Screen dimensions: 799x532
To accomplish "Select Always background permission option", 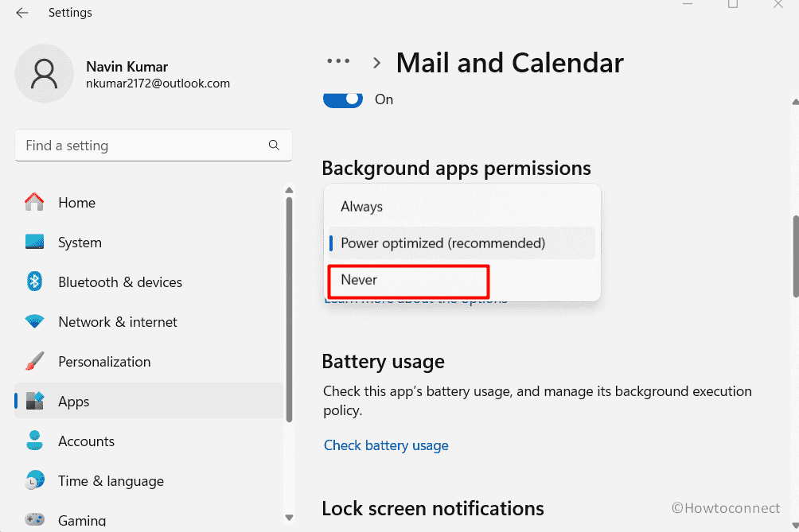I will point(462,207).
